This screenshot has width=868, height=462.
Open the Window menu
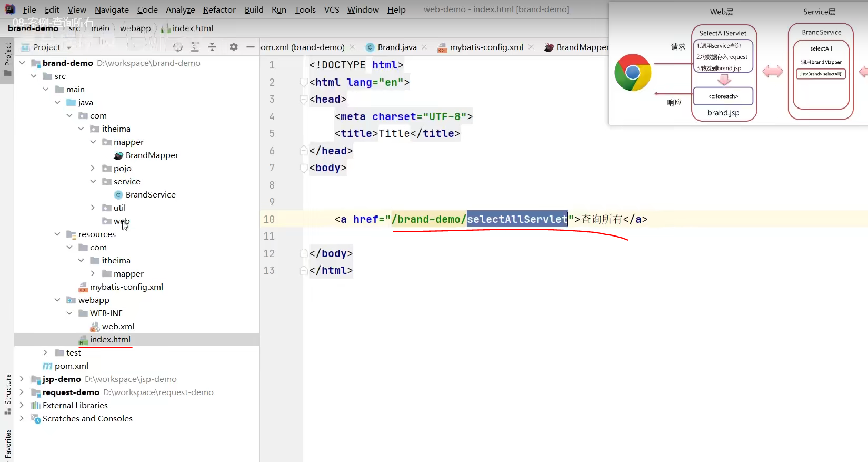363,9
